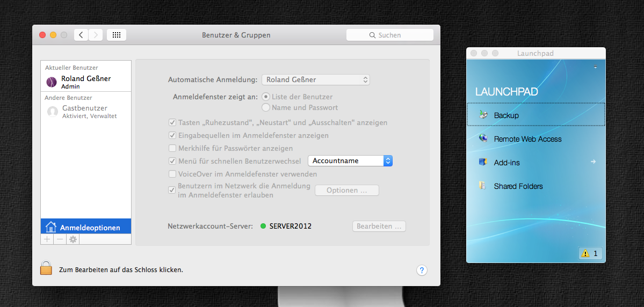Click the Bearbeiten … button

[x=379, y=226]
